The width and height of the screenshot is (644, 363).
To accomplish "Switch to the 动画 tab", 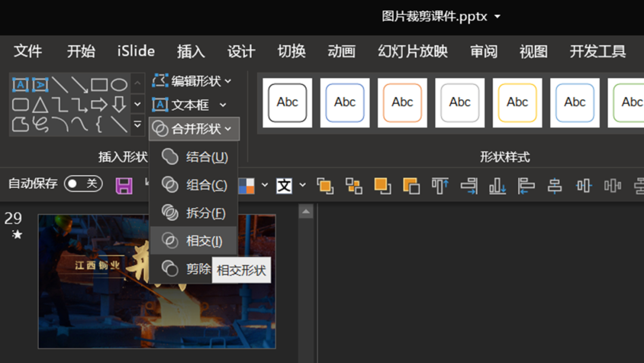I will pyautogui.click(x=341, y=51).
